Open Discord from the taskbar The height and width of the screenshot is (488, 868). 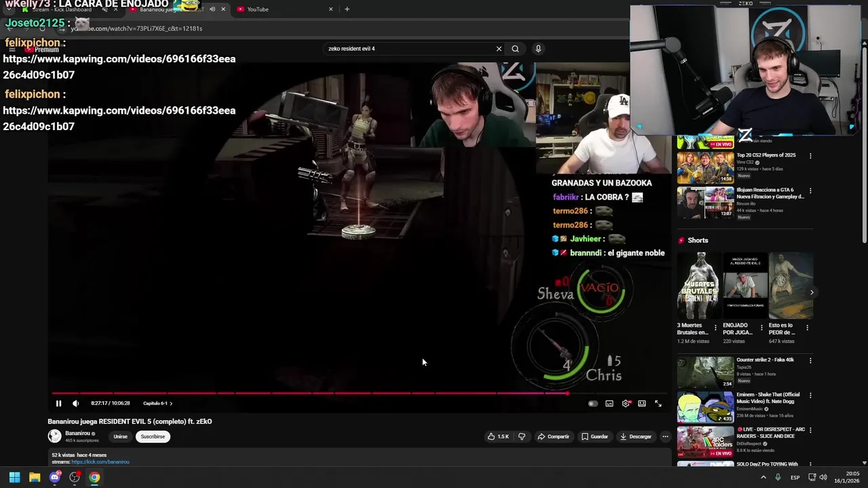pyautogui.click(x=55, y=477)
